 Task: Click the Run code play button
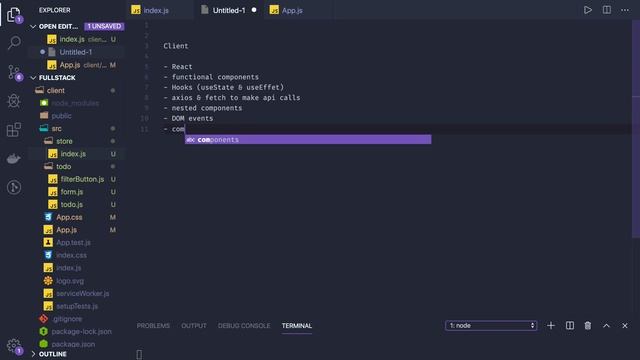pyautogui.click(x=588, y=10)
